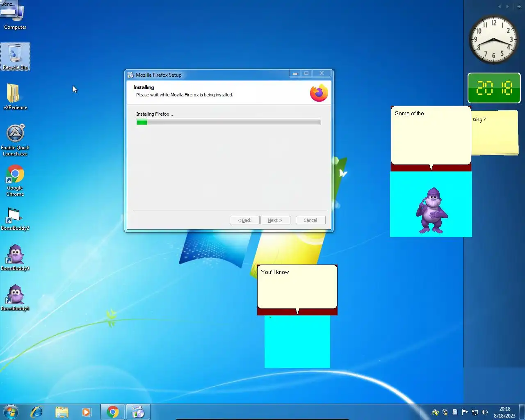Open Windows Media Player from taskbar
This screenshot has height=420, width=525.
click(86, 412)
